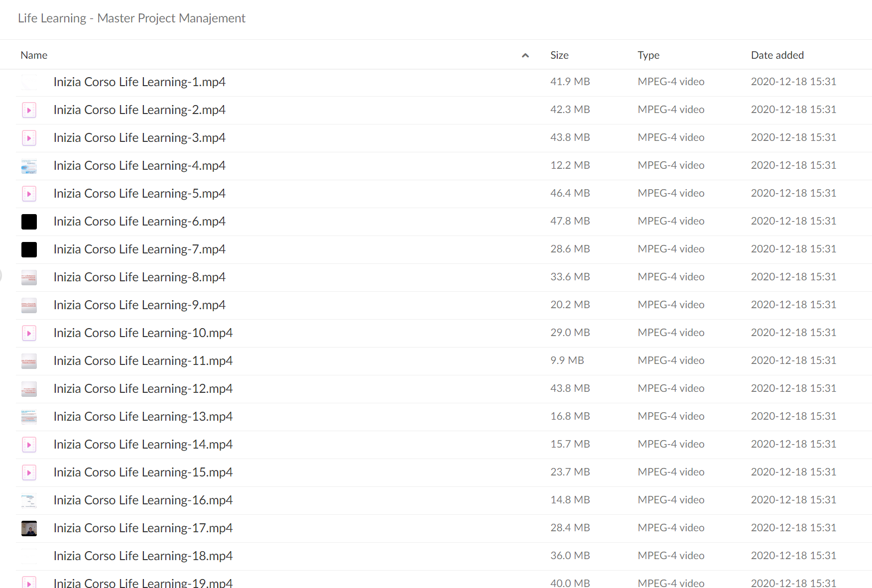Click the black thumbnail of Life Learning-6.mp4
This screenshot has width=872, height=588.
pos(29,222)
